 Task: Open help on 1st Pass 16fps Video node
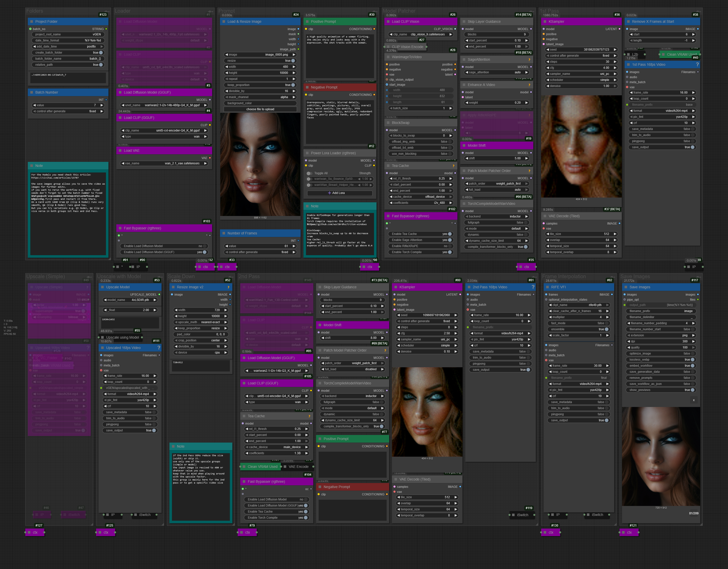[x=697, y=65]
